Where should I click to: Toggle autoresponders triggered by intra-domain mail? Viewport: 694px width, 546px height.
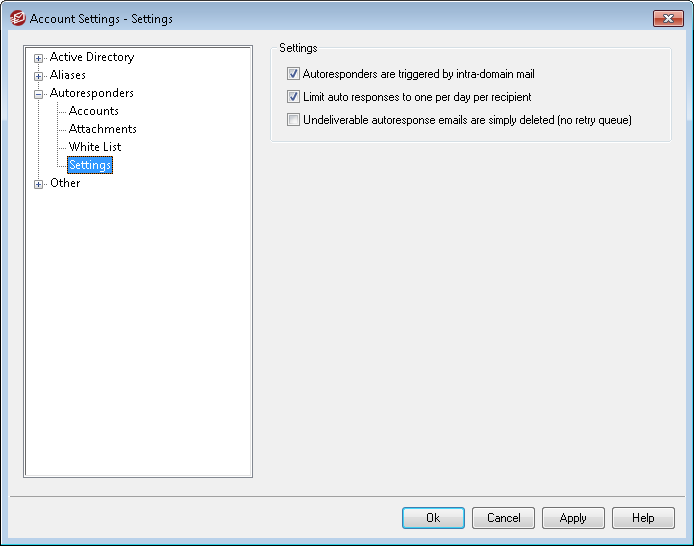(293, 74)
